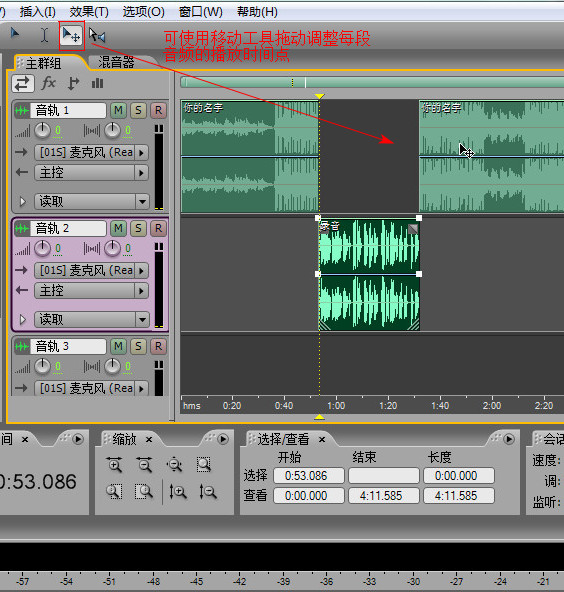This screenshot has height=592, width=564.
Task: Click the 音轨 2 volume knob
Action: click(42, 248)
